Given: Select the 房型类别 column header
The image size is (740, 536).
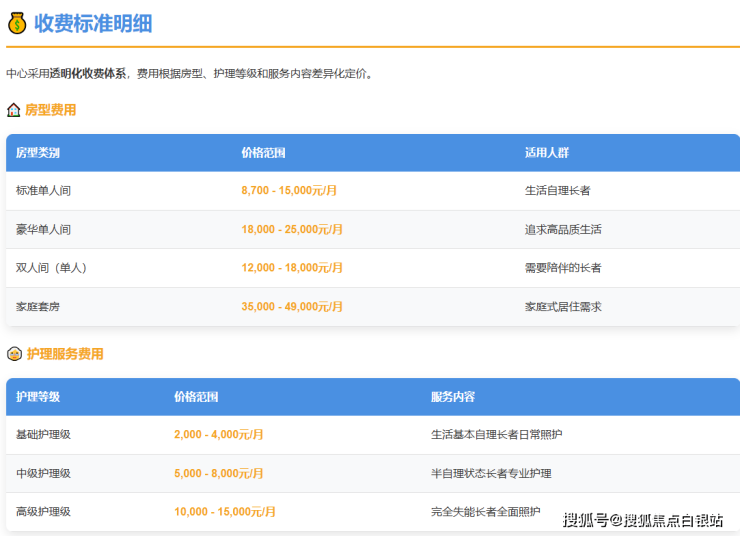Looking at the screenshot, I should (x=38, y=153).
